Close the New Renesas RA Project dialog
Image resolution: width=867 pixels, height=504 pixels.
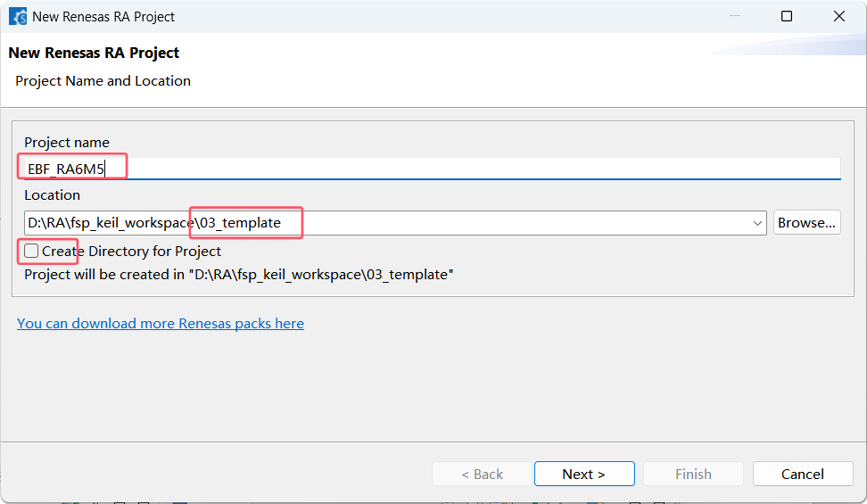[838, 17]
